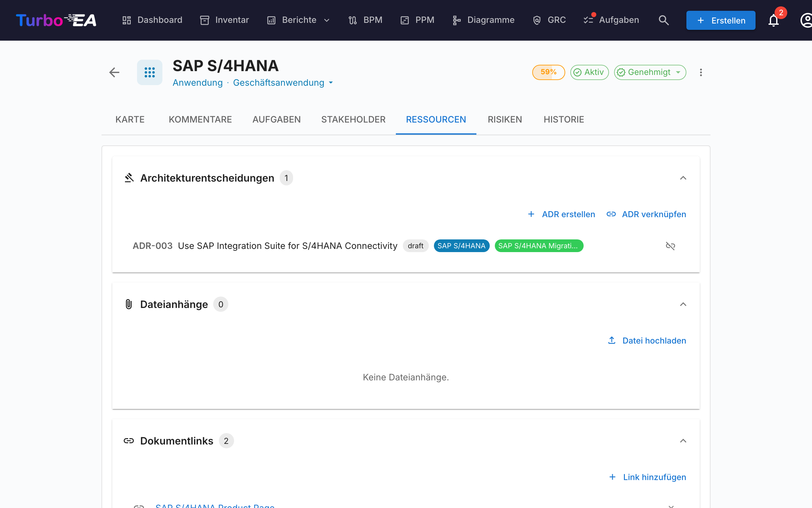Click Datei hochladen
This screenshot has width=812, height=508.
[647, 341]
